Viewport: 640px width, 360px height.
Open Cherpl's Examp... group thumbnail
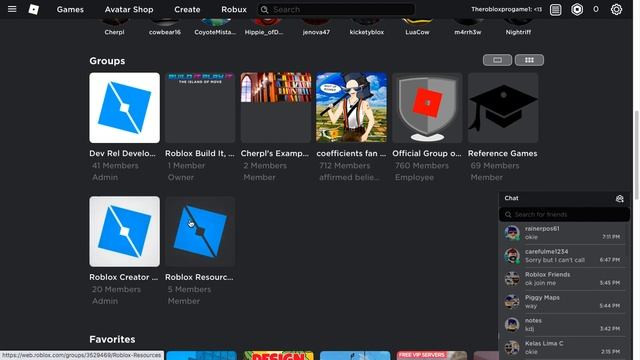(276, 108)
